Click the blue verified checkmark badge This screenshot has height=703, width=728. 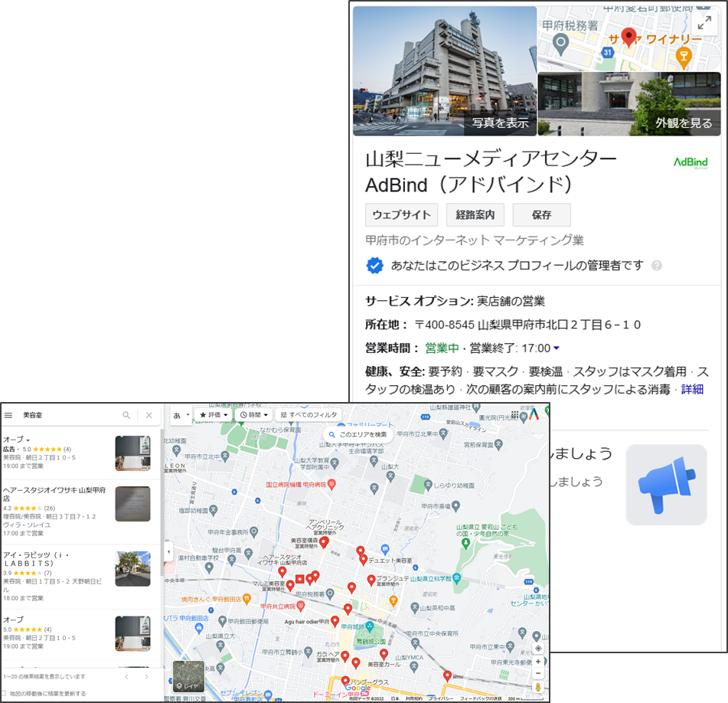[x=374, y=266]
